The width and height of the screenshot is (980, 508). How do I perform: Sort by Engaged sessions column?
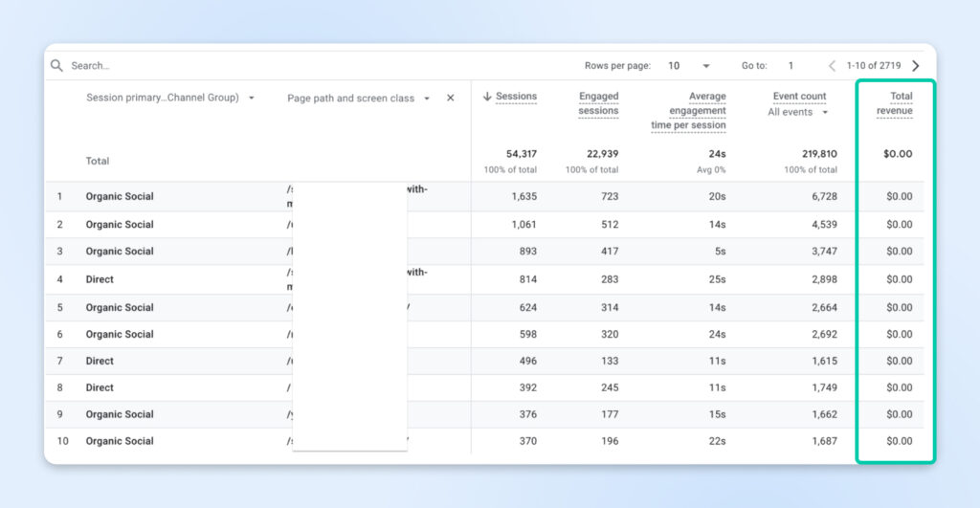[598, 103]
